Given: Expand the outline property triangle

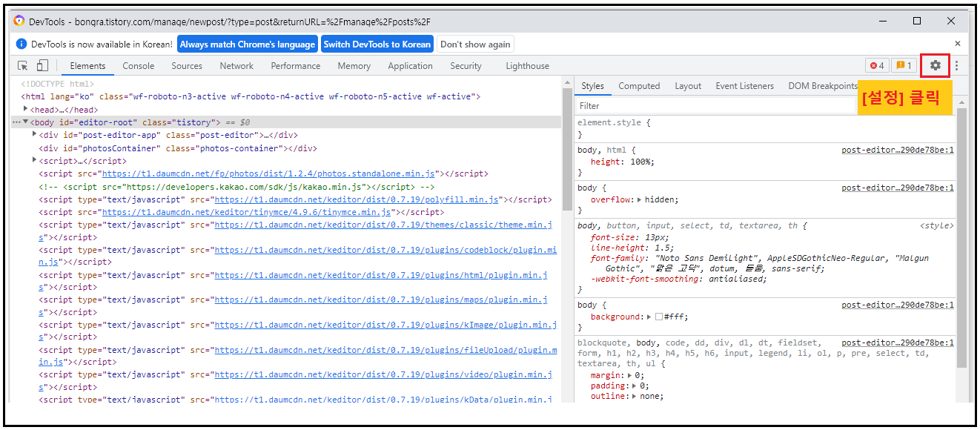Looking at the screenshot, I should tap(634, 396).
